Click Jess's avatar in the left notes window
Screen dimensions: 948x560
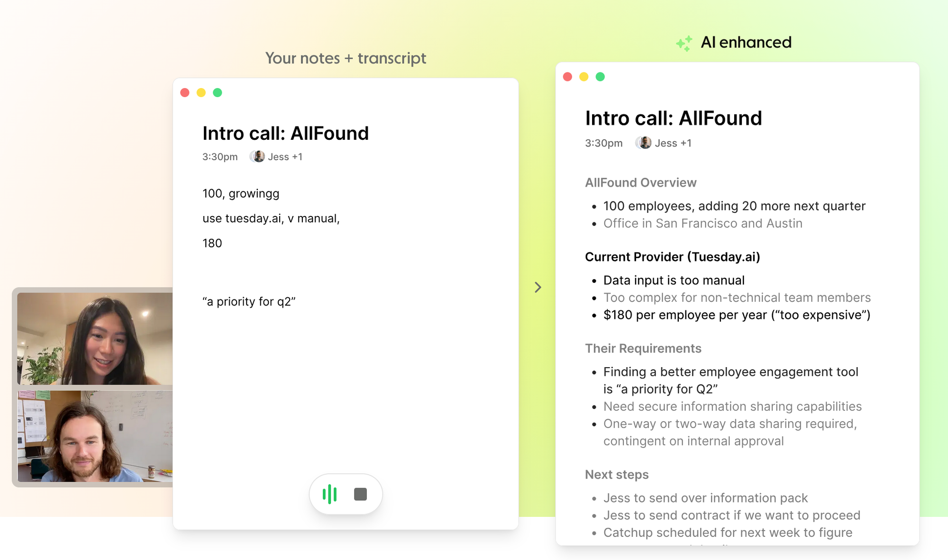(257, 156)
